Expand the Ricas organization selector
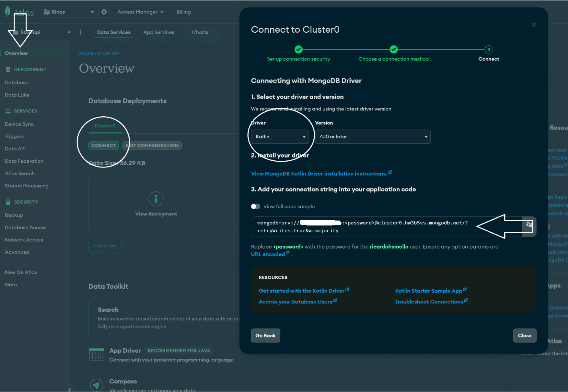 pos(92,12)
